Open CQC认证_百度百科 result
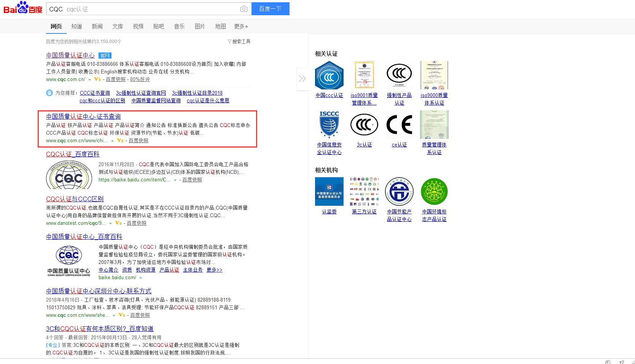This screenshot has height=364, width=635. coord(73,154)
